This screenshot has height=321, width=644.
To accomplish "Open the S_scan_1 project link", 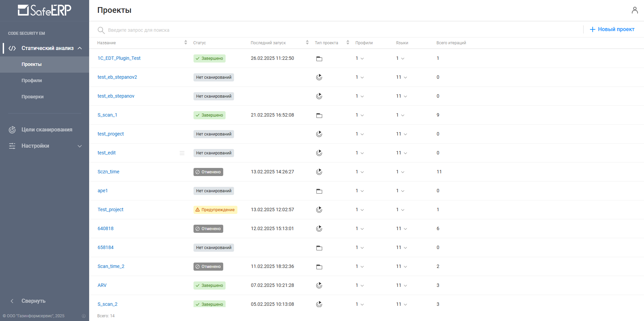I will pos(107,115).
